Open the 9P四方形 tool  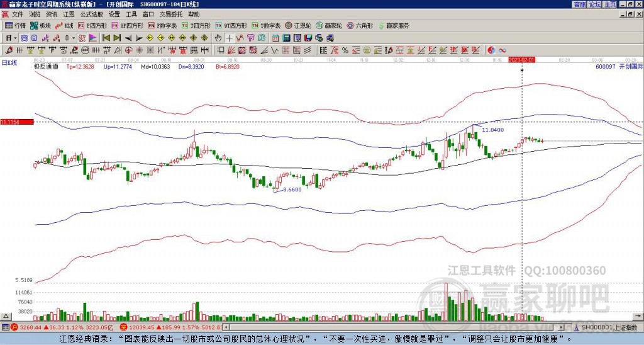pyautogui.click(x=127, y=25)
